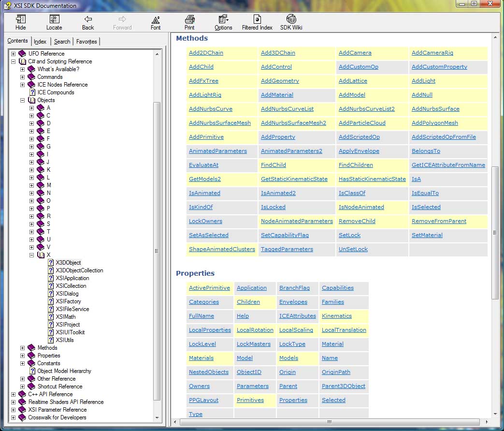Switch to the Favorites tab
Viewport: 504px width, 431px height.
pyautogui.click(x=86, y=42)
